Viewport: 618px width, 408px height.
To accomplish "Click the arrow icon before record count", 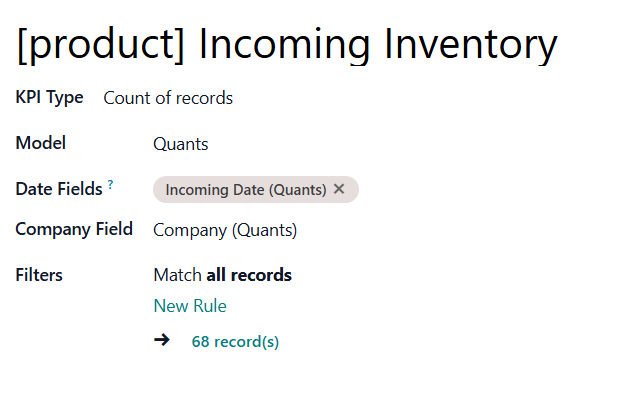I will coord(162,341).
